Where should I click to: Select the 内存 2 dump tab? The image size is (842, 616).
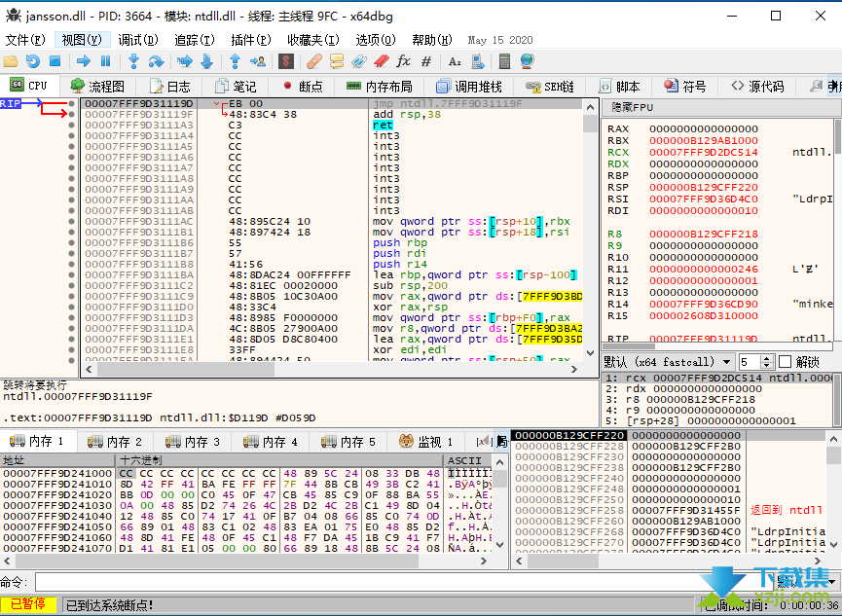(x=115, y=442)
